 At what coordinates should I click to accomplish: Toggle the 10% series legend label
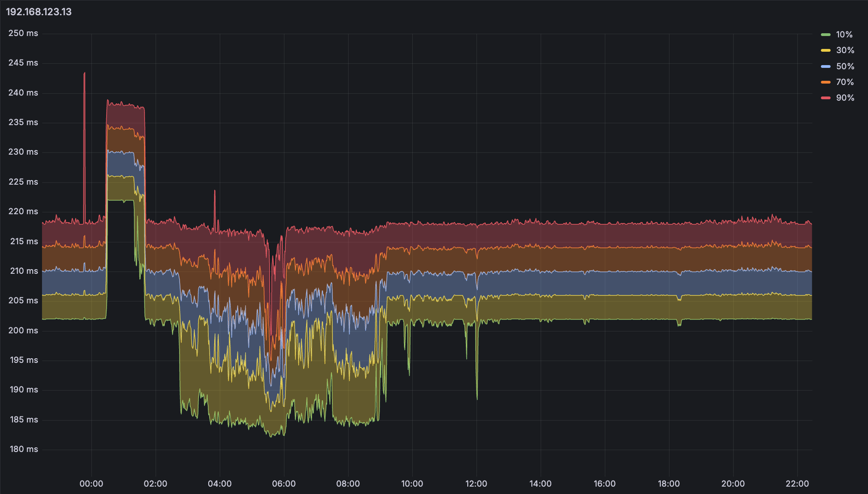[844, 35]
